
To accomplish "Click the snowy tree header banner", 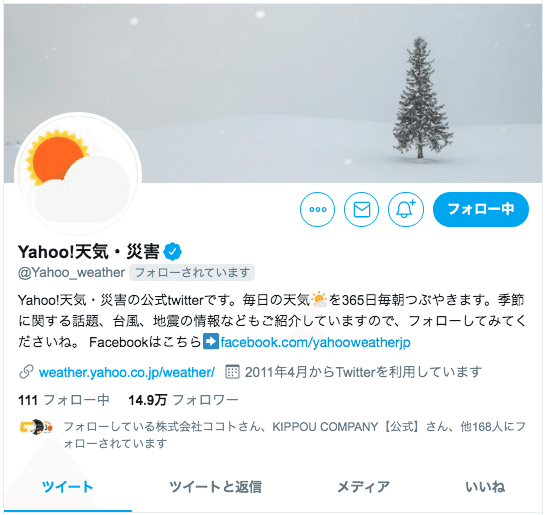I will (273, 93).
